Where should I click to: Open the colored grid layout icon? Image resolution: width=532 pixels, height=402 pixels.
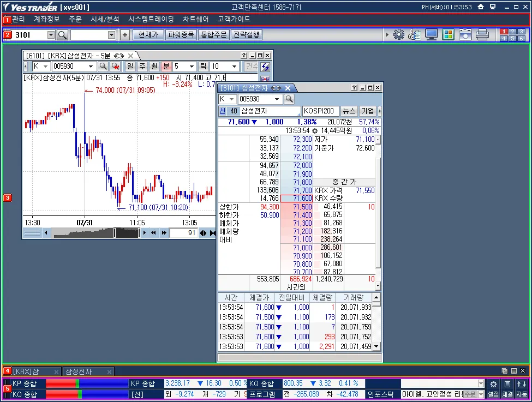tap(448, 34)
